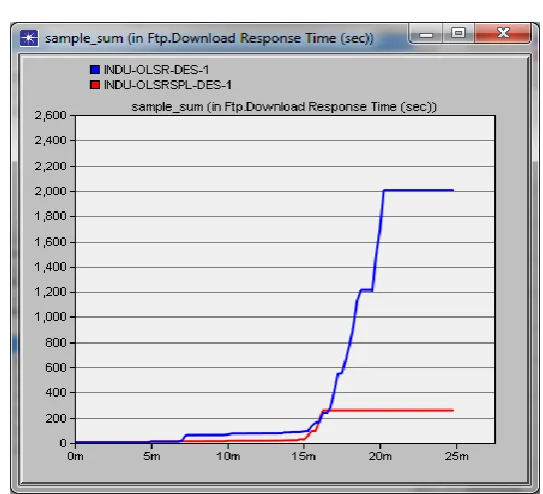Click the window's star application icon
543x494 pixels.
pos(29,38)
